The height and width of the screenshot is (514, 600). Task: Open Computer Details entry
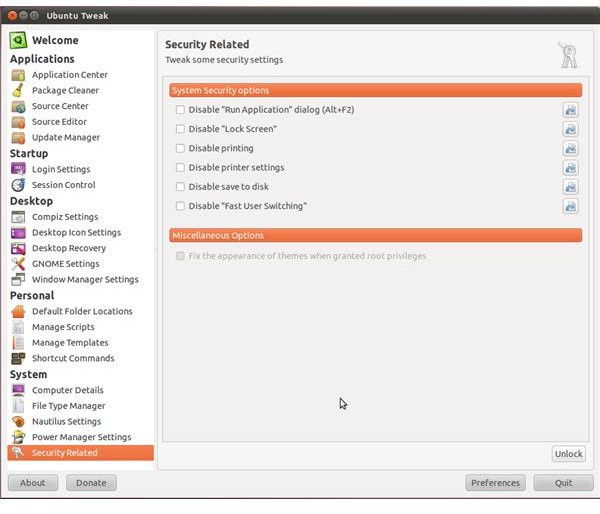click(x=68, y=390)
